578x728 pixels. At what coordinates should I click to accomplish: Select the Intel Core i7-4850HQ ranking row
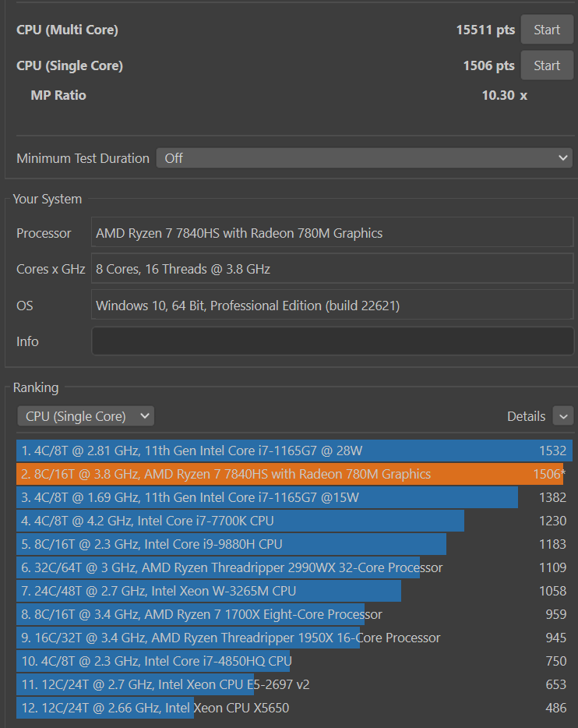(294, 661)
